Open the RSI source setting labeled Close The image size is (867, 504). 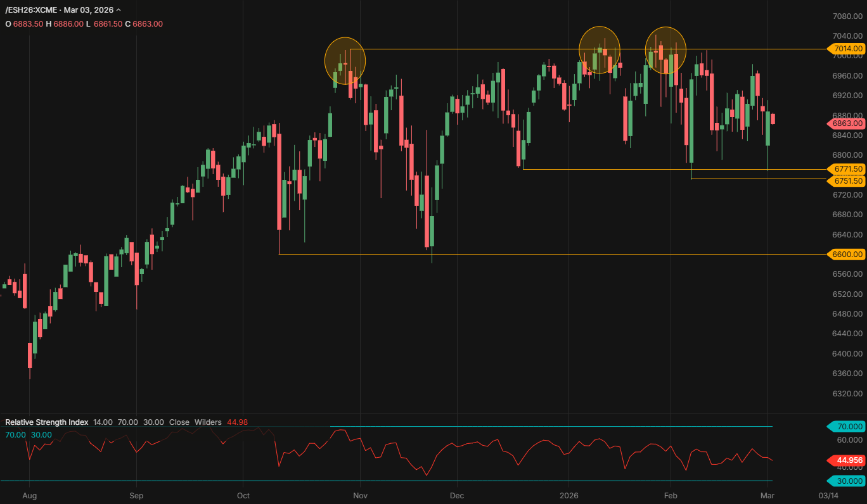[x=179, y=422]
